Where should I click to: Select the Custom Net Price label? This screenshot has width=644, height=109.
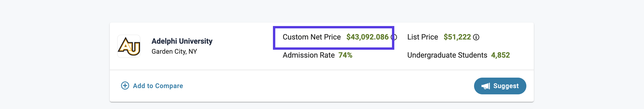312,37
